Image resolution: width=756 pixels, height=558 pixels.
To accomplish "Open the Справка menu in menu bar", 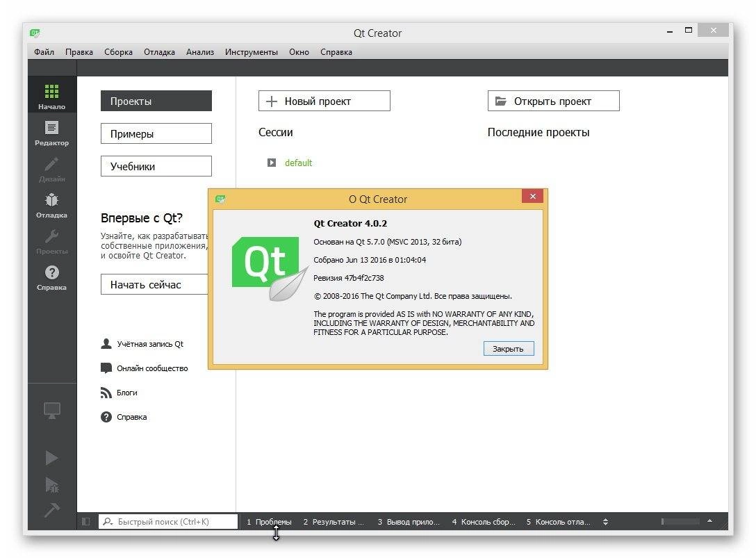I will pos(336,52).
